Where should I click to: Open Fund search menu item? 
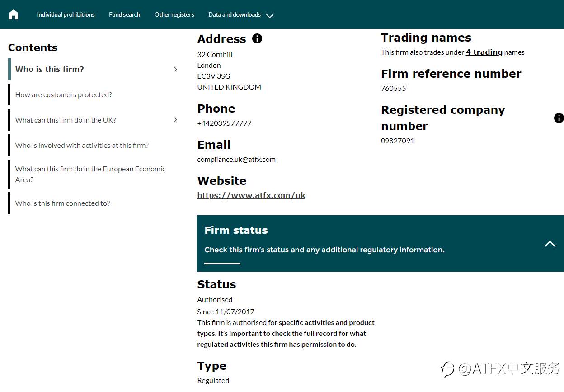125,14
